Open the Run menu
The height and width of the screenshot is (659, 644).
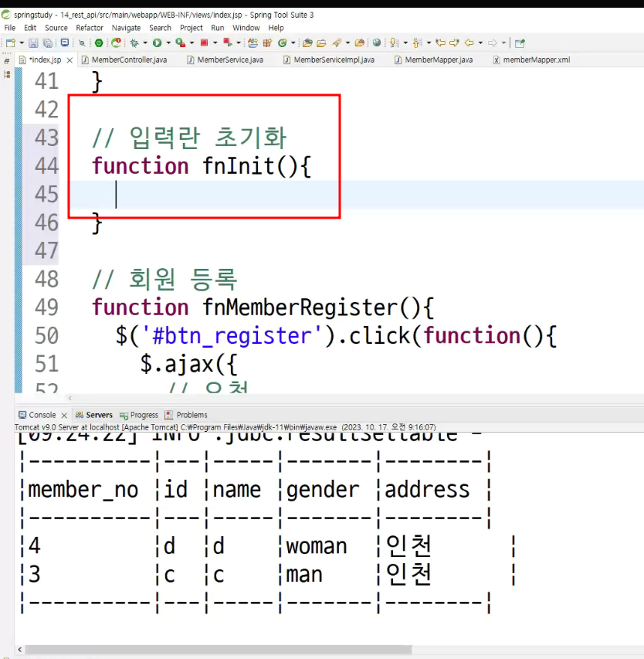[x=217, y=28]
